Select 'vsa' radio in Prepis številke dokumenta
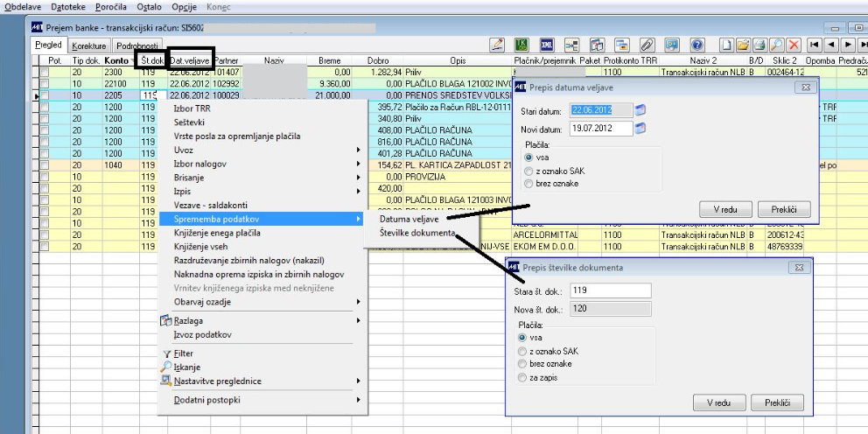Image resolution: width=868 pixels, height=434 pixels. pyautogui.click(x=522, y=337)
